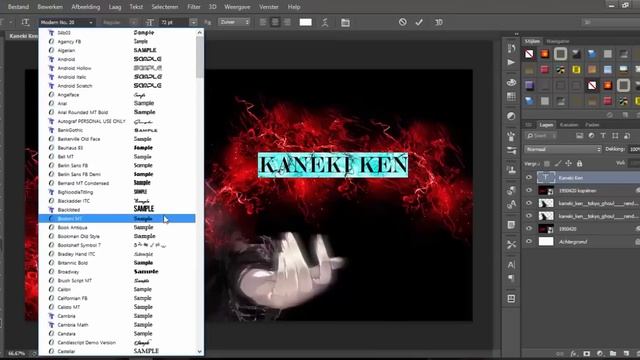The height and width of the screenshot is (360, 640).
Task: Open the Afbeelding menu
Action: click(86, 7)
